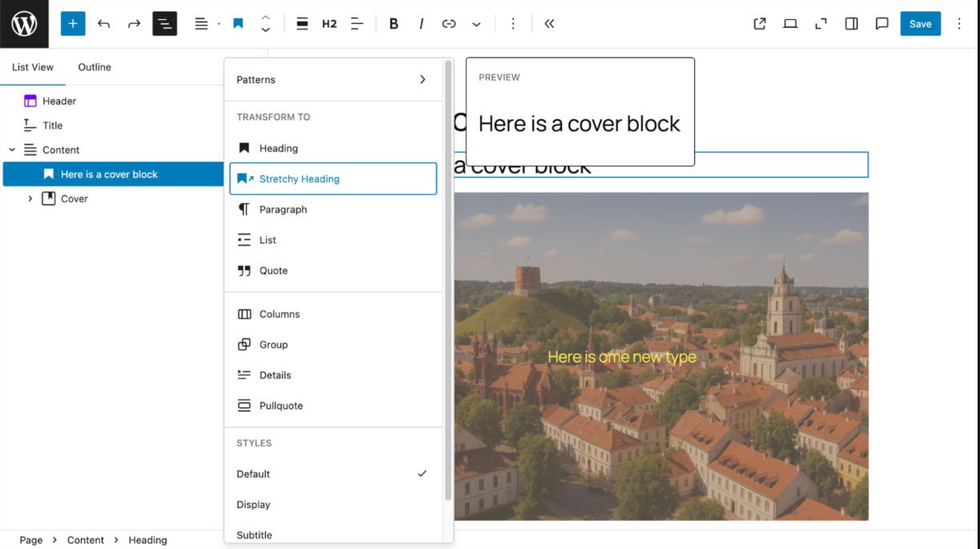Redo the last undone change
The height and width of the screenshot is (549, 980).
(134, 24)
